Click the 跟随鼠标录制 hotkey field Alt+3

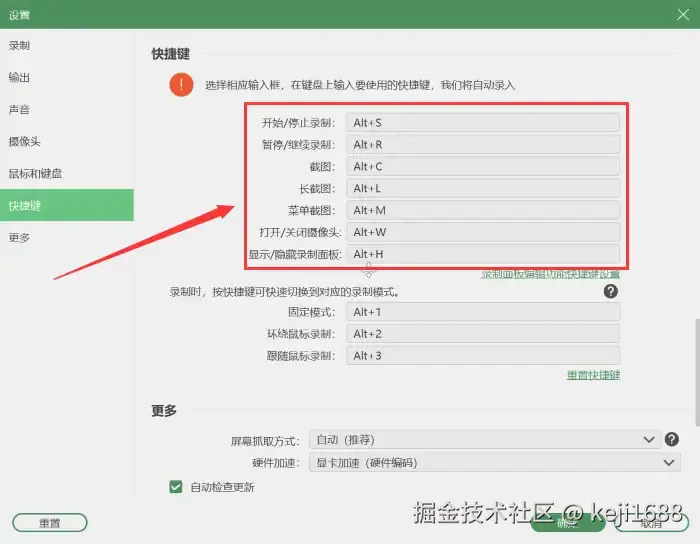[483, 356]
